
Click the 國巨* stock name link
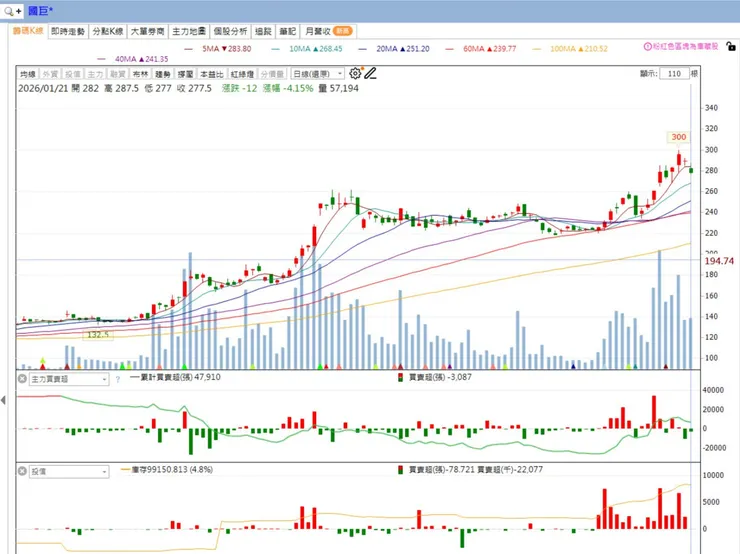coord(41,10)
